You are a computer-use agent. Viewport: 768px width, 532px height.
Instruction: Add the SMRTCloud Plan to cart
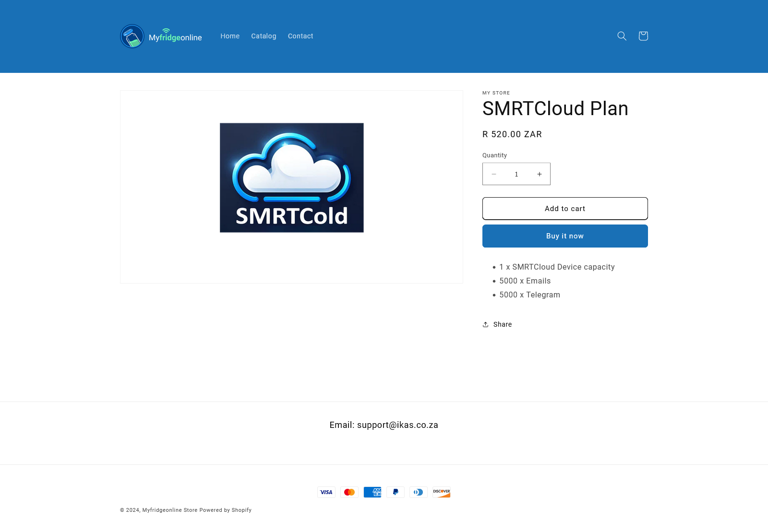pyautogui.click(x=565, y=209)
